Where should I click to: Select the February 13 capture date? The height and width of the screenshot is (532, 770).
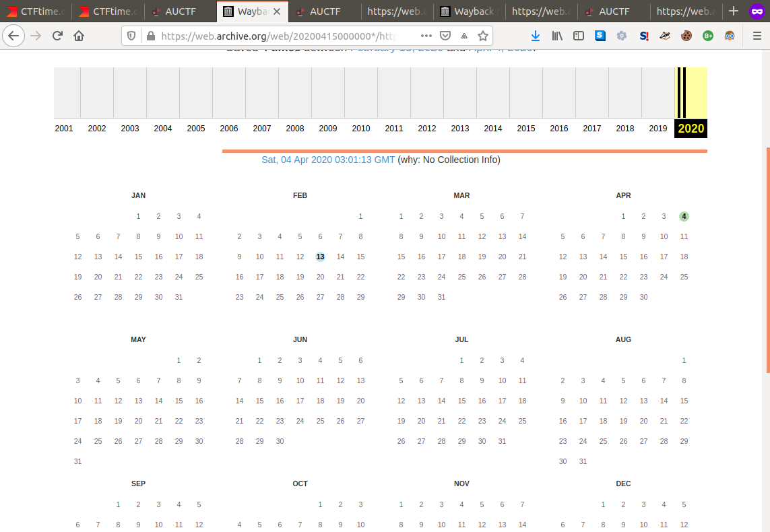coord(320,257)
